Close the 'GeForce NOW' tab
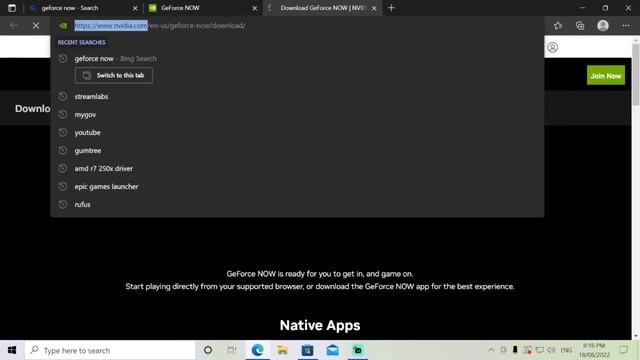 pos(255,8)
